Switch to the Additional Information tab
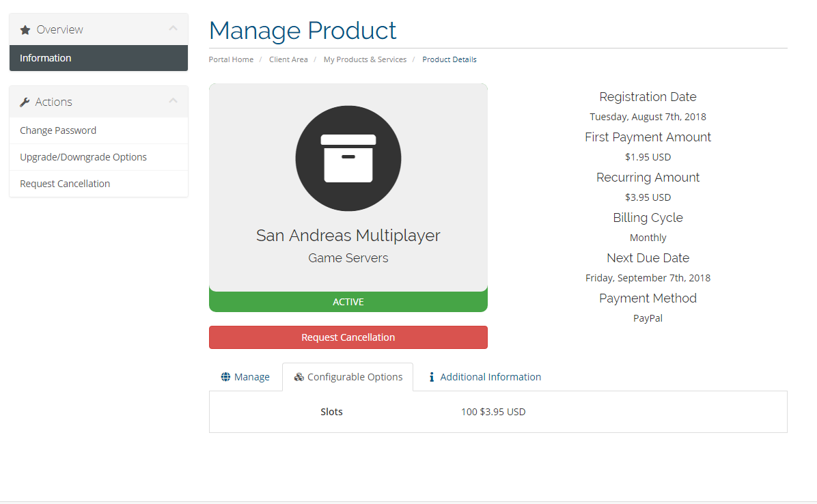The height and width of the screenshot is (504, 817). click(484, 376)
